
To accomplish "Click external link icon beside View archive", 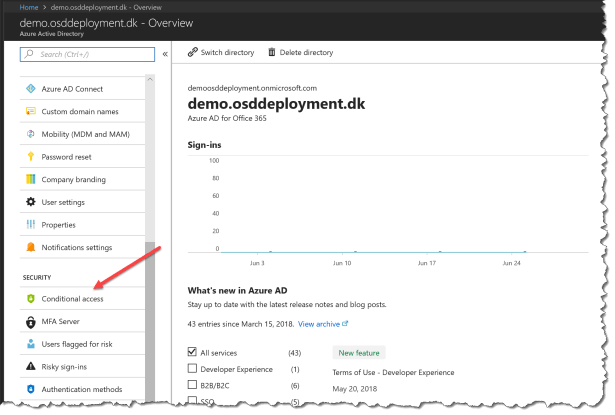I will (345, 324).
